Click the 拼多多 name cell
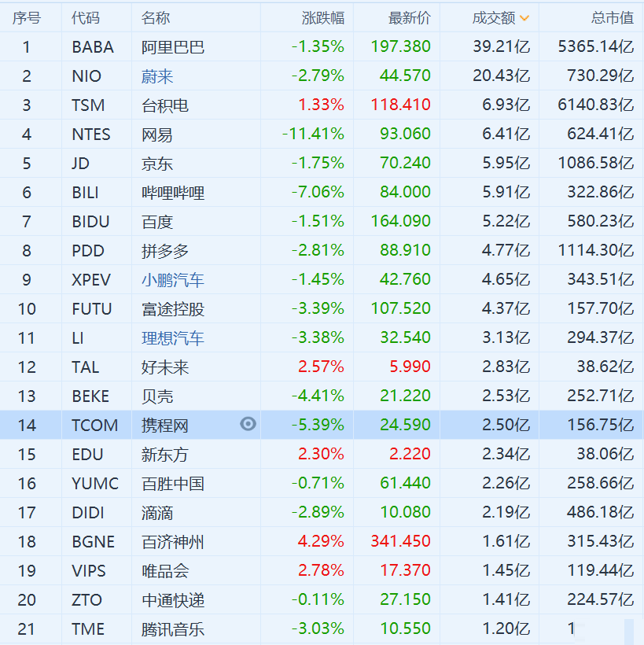 pos(165,252)
